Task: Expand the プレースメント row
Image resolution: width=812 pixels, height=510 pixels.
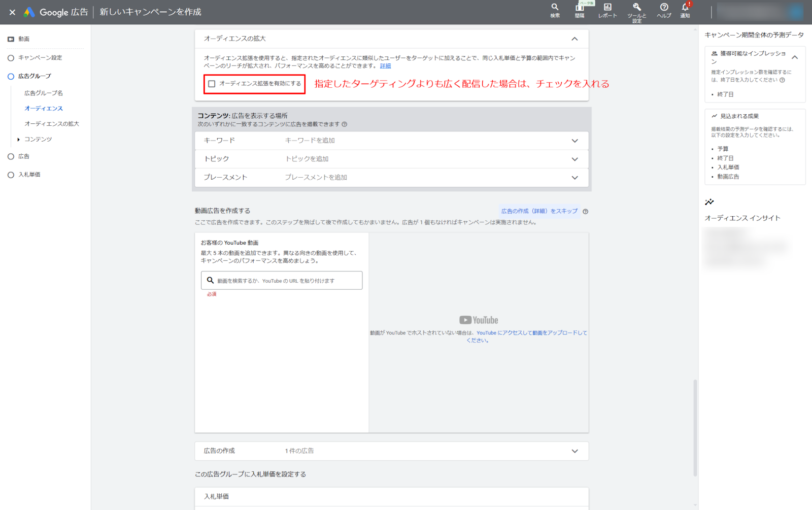Action: (x=391, y=178)
